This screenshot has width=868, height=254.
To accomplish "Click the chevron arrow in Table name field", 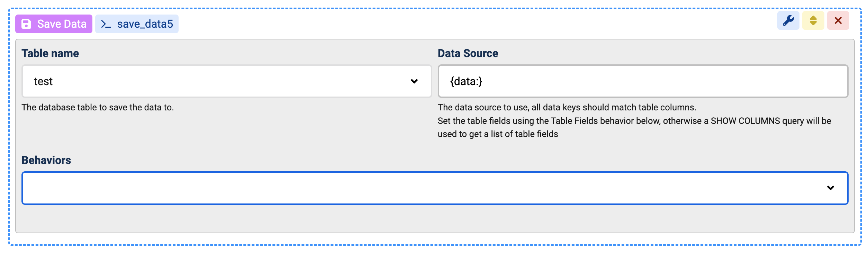I will tap(414, 81).
